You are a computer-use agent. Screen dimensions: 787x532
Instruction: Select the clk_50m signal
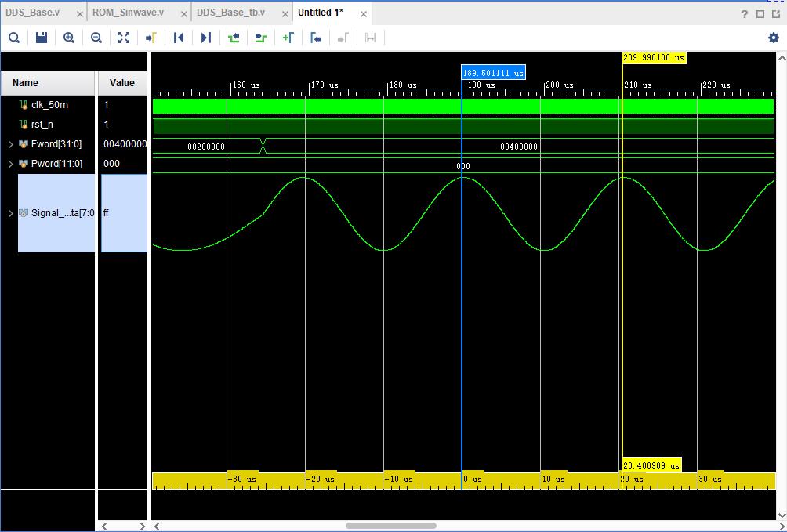[x=49, y=105]
